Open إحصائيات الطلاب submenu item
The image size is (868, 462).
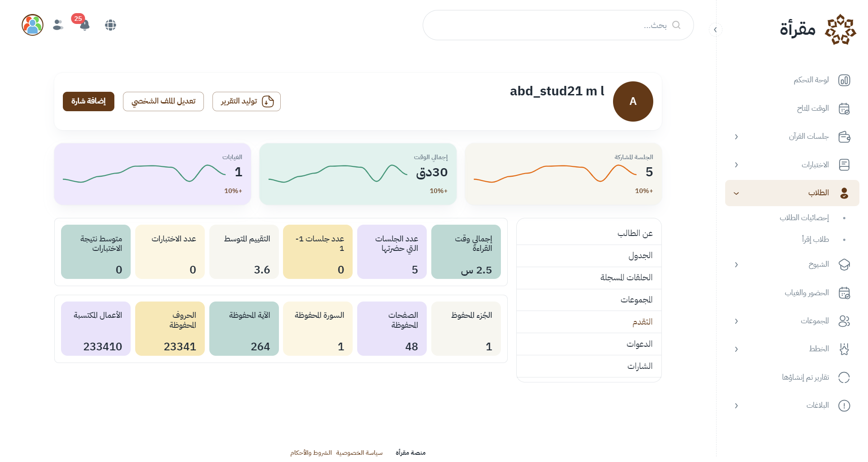(x=804, y=218)
